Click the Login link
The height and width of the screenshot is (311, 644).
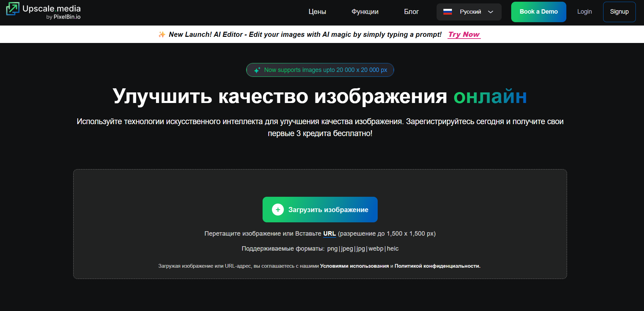(x=584, y=12)
